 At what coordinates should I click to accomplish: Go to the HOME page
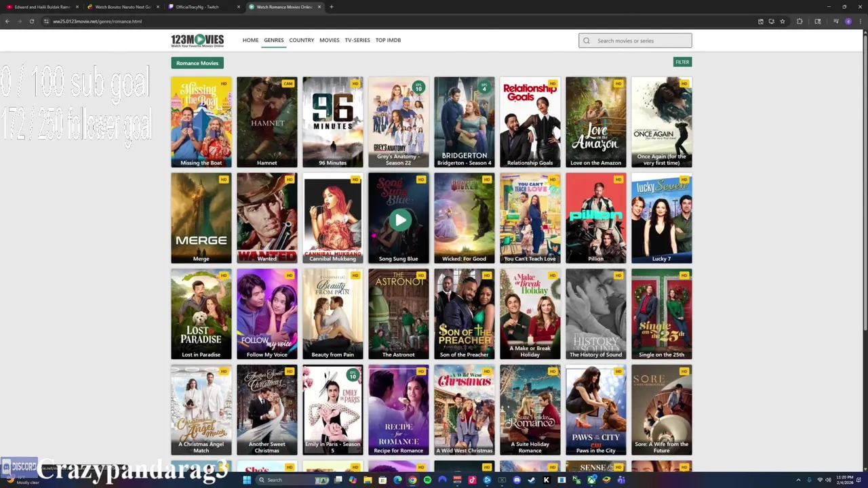pos(250,40)
